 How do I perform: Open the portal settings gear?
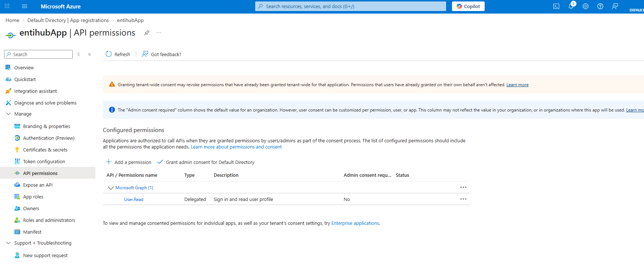pyautogui.click(x=586, y=6)
